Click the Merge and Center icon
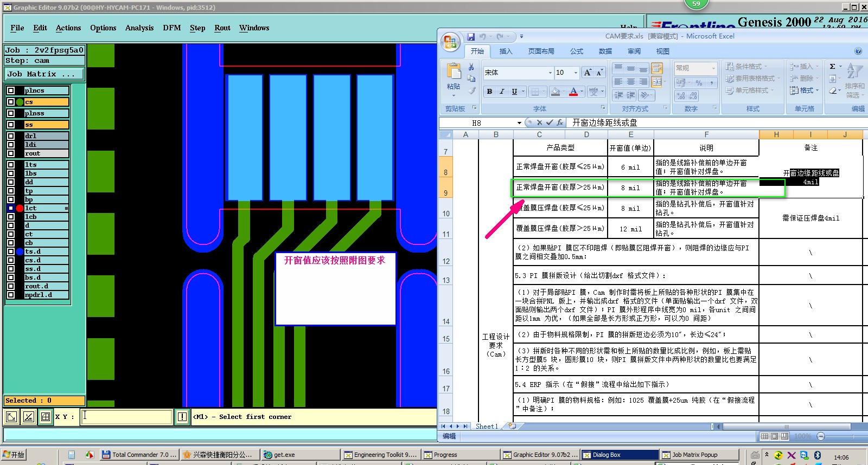868x465 pixels. click(657, 82)
